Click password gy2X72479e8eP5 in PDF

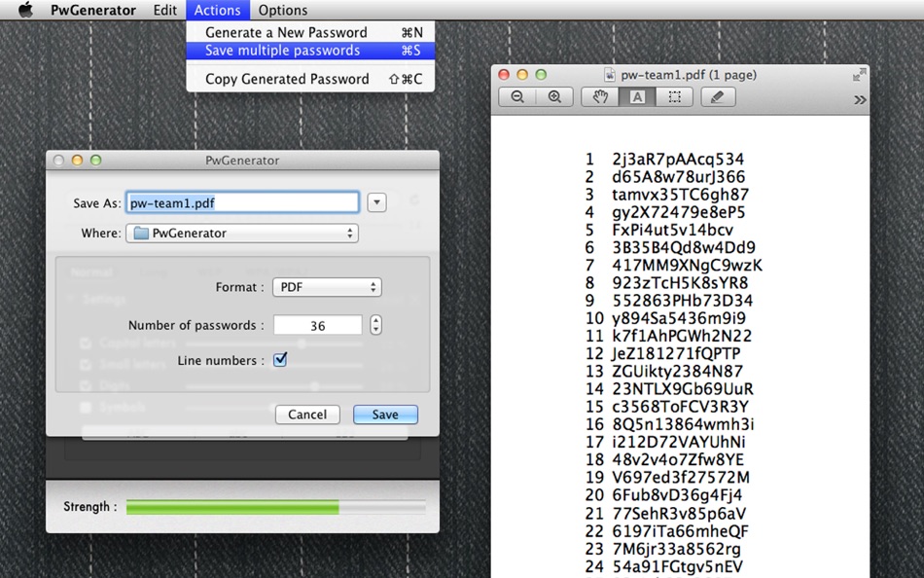(678, 212)
